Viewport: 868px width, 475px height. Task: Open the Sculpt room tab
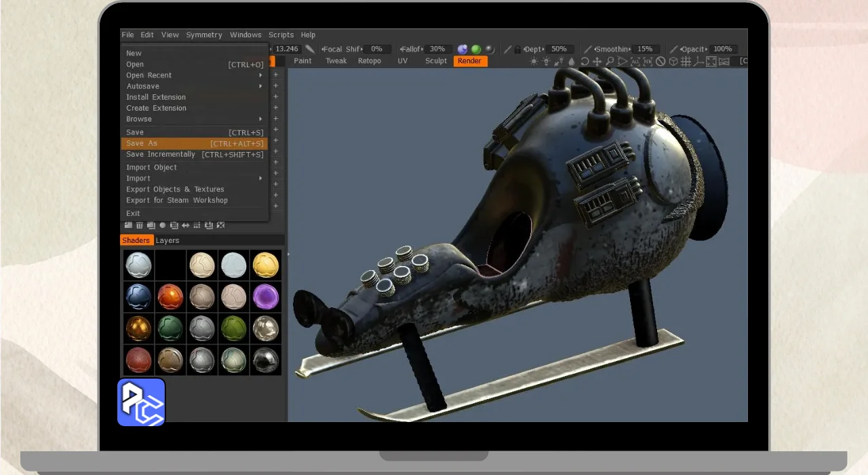click(x=436, y=61)
